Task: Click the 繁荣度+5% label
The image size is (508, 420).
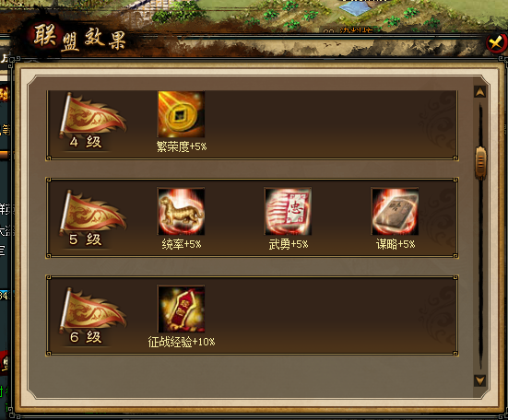Action: (182, 146)
